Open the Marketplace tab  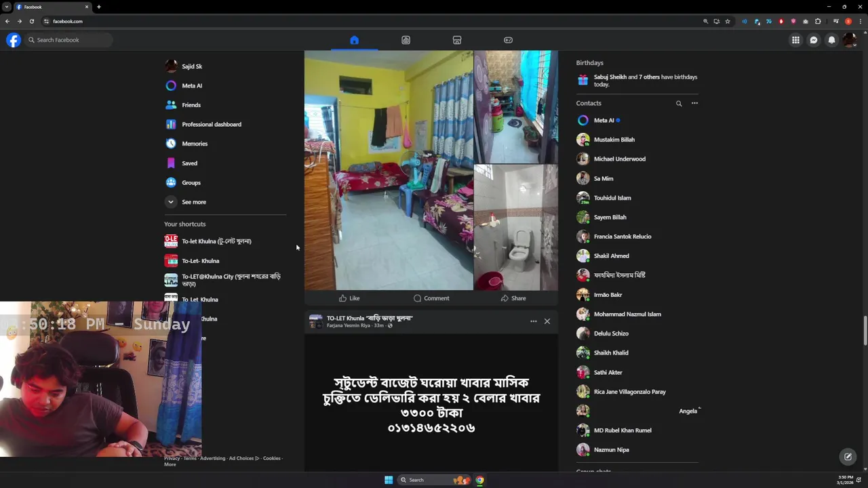(457, 40)
